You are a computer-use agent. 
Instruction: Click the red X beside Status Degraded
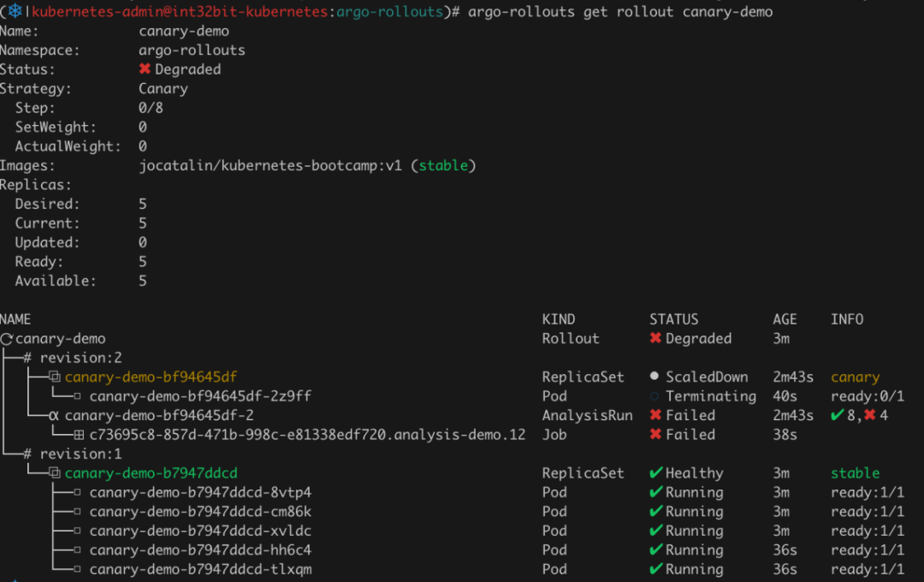[145, 69]
